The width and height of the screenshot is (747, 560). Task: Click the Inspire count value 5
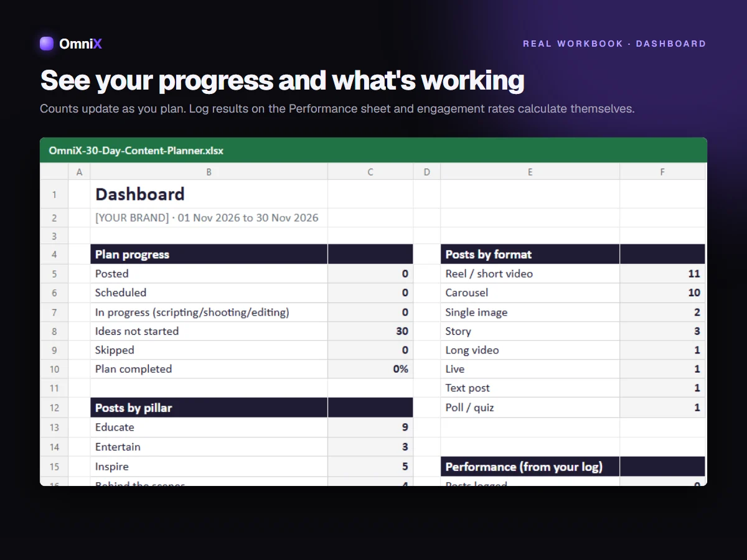(x=370, y=466)
